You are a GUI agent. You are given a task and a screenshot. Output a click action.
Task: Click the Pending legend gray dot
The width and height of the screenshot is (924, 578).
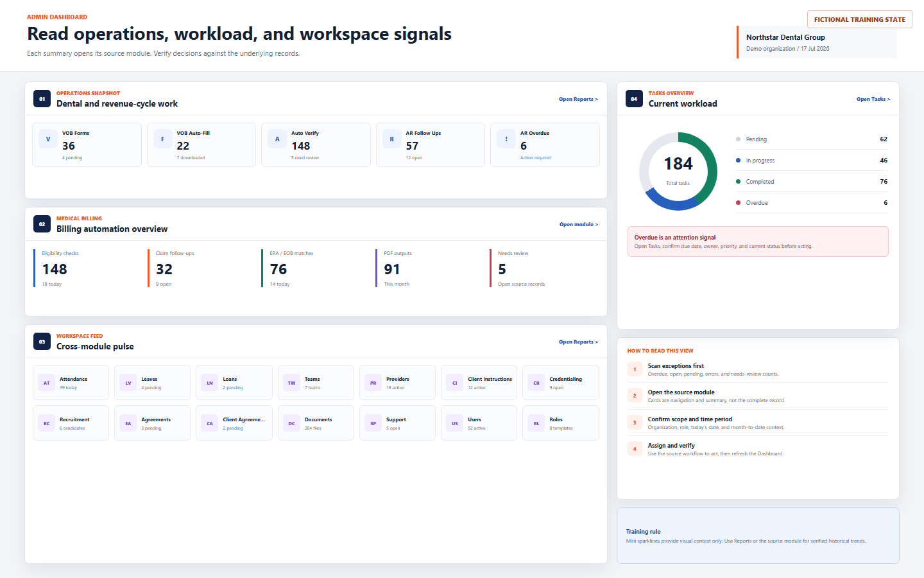(738, 139)
